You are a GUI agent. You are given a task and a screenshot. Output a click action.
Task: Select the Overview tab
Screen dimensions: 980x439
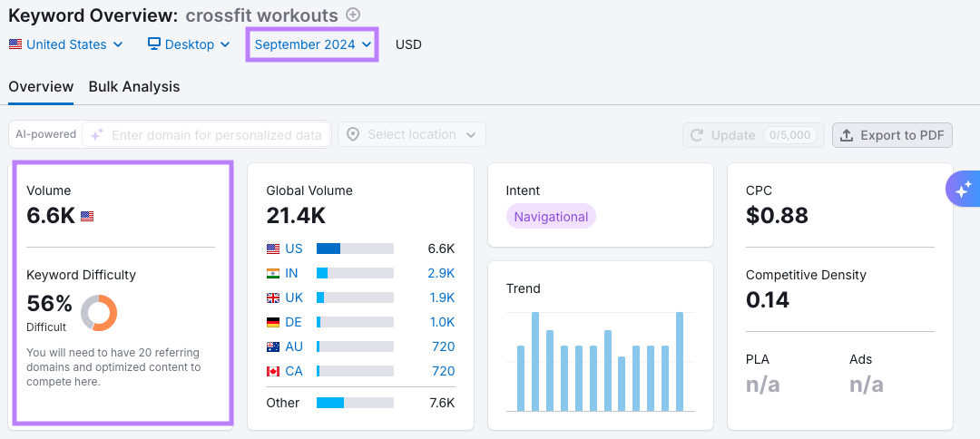point(41,87)
